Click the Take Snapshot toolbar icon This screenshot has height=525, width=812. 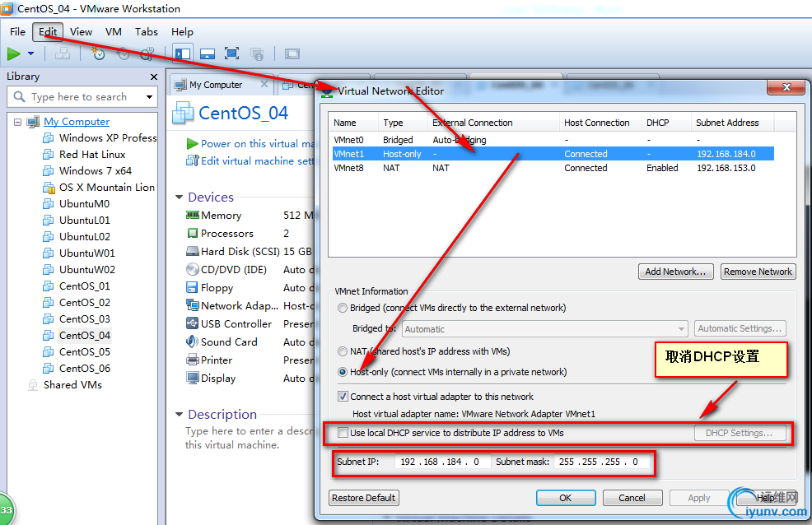(98, 53)
